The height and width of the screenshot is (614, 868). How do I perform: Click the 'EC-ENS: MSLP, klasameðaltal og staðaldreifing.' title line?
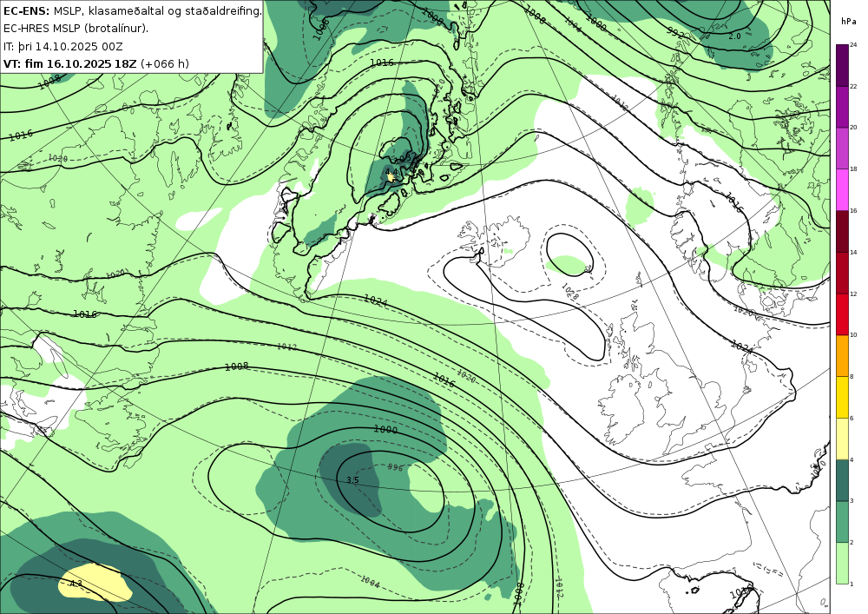(x=132, y=10)
